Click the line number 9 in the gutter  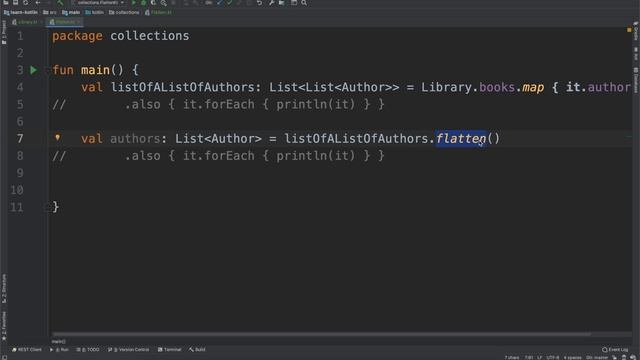click(20, 173)
